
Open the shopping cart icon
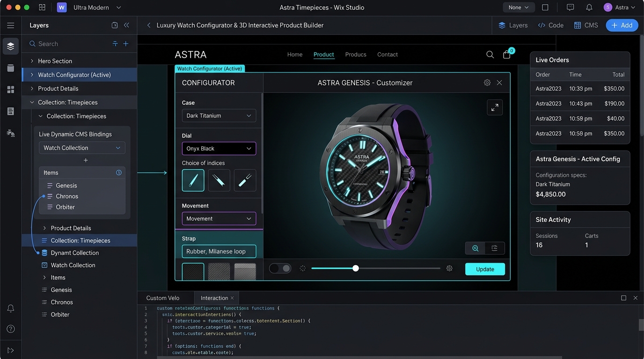click(x=507, y=54)
